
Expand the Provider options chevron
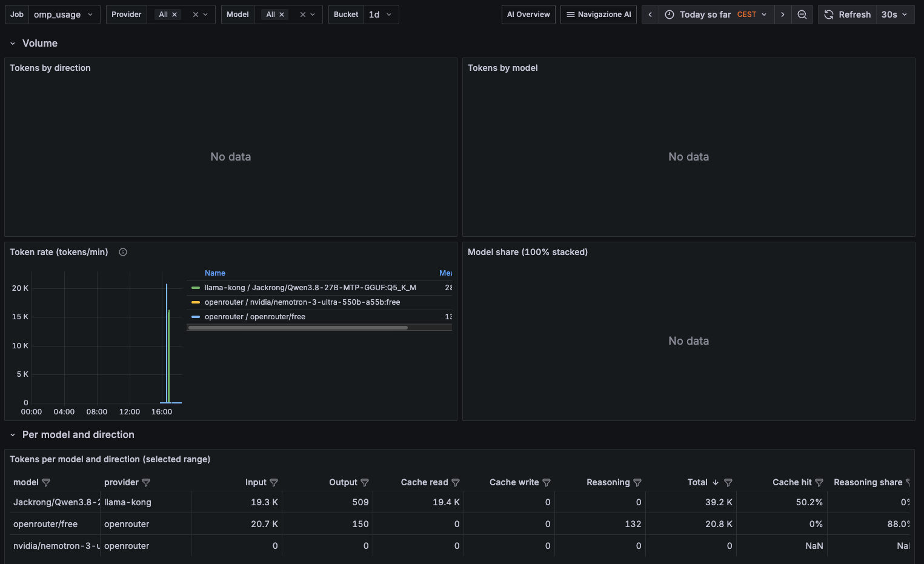tap(206, 15)
